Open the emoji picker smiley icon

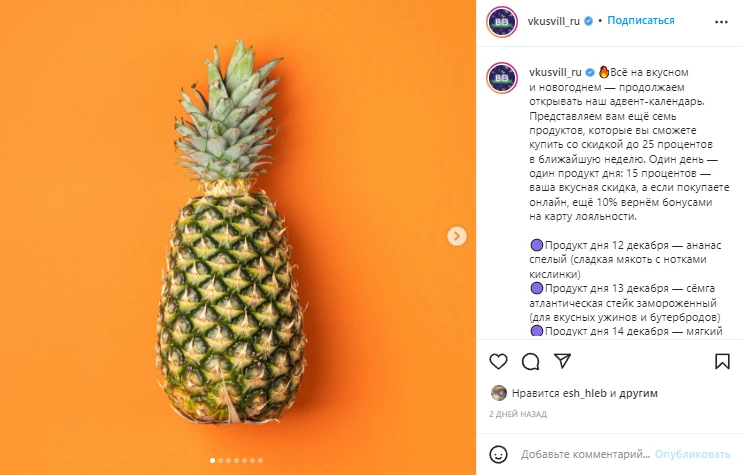click(498, 454)
